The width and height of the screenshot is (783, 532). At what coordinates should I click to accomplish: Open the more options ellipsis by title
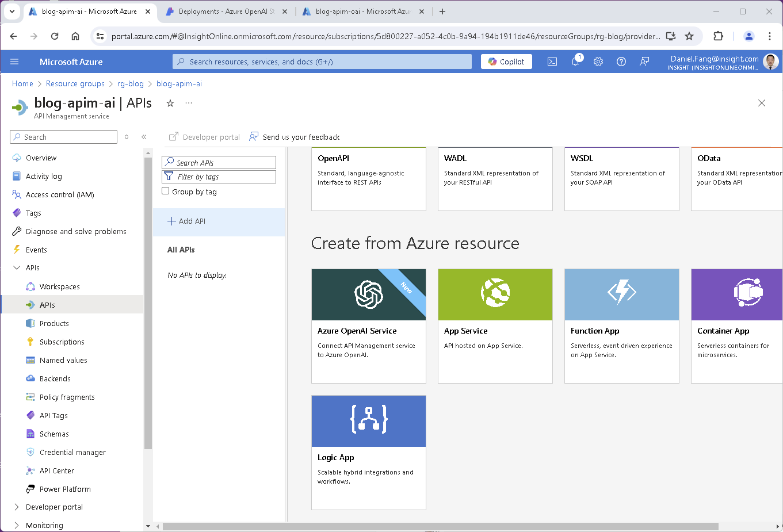click(x=189, y=103)
